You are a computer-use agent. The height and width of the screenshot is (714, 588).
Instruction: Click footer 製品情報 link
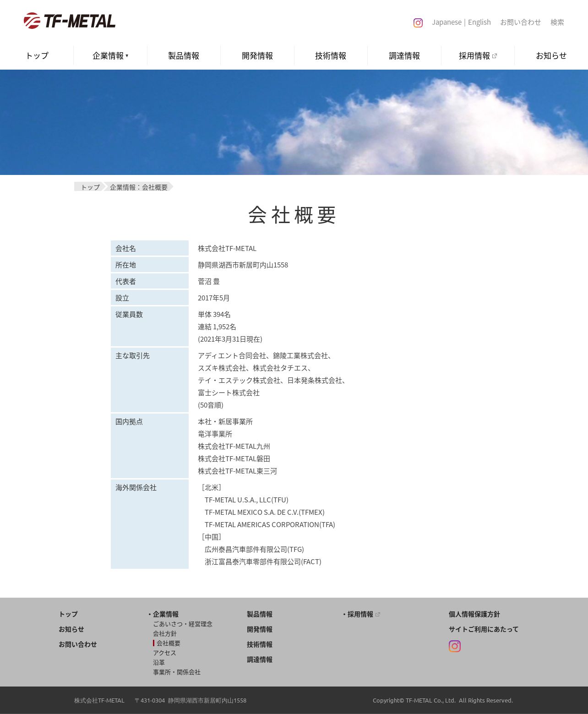[x=260, y=614]
